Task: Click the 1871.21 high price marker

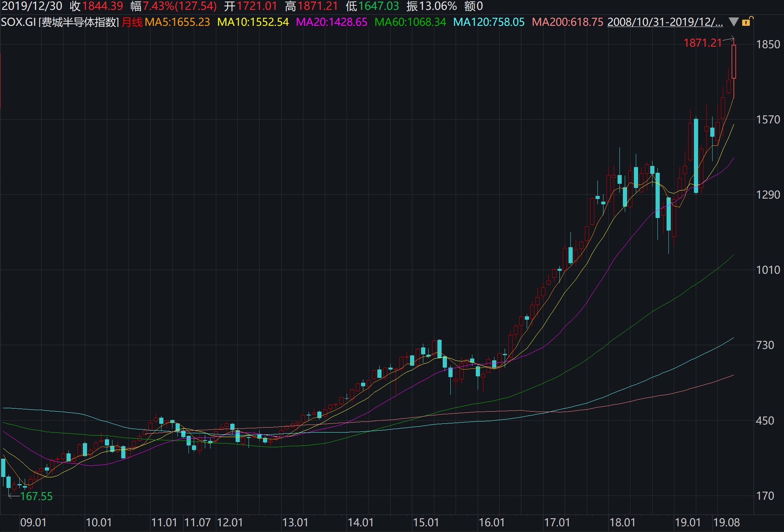Action: tap(702, 43)
